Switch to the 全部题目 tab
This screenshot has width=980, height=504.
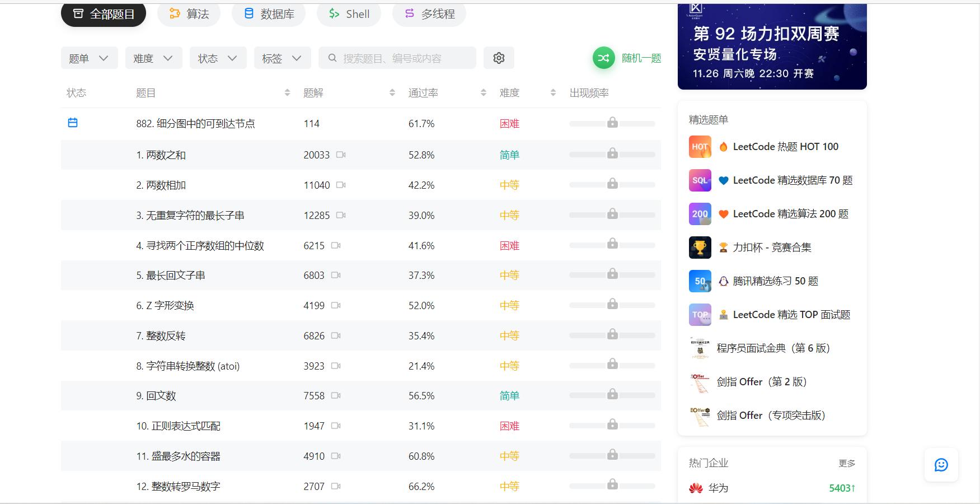tap(103, 14)
